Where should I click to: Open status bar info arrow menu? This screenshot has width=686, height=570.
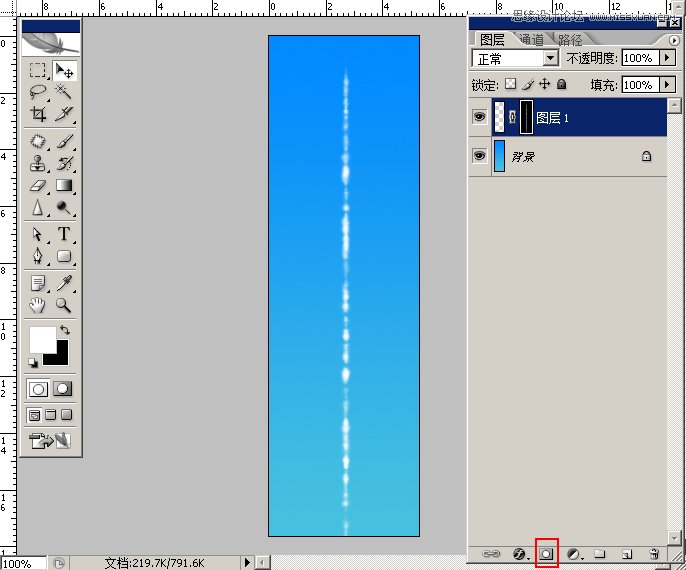[x=247, y=563]
